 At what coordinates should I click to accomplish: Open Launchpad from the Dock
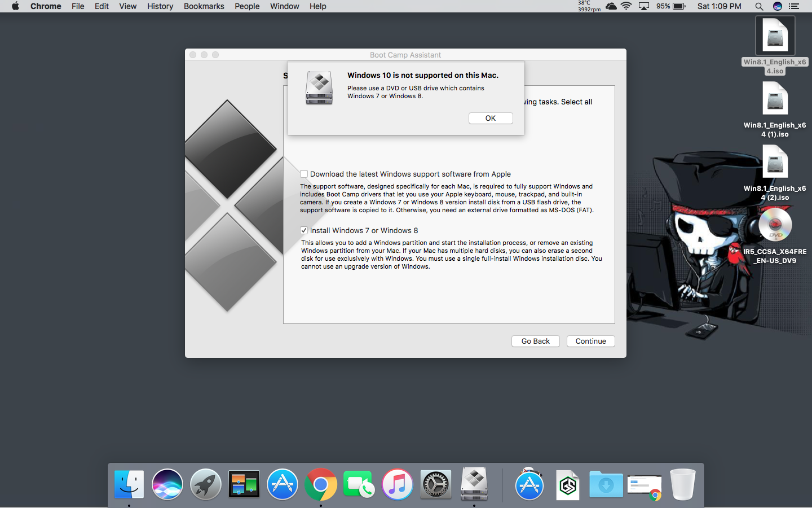(x=206, y=484)
